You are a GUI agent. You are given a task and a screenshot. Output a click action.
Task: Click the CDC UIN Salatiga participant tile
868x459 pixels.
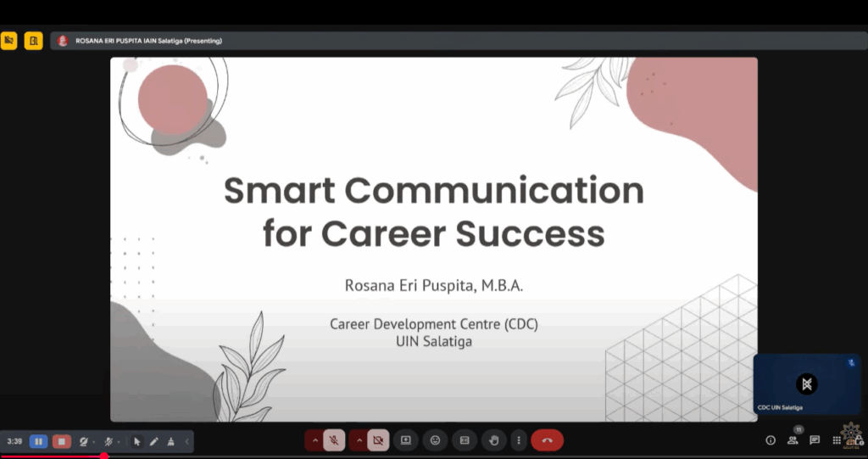click(806, 384)
